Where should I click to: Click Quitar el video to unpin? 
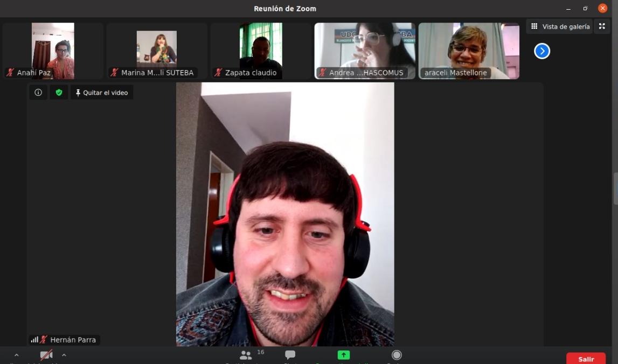pyautogui.click(x=102, y=93)
